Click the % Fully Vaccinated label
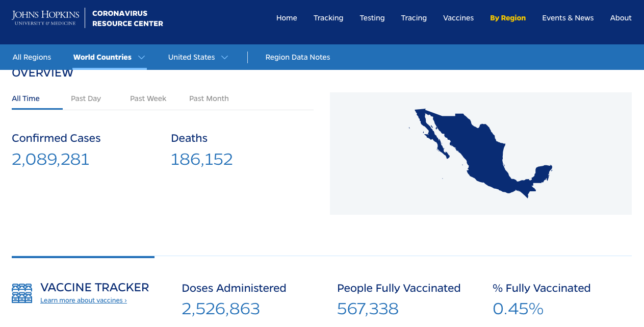This screenshot has width=644, height=327. 542,288
